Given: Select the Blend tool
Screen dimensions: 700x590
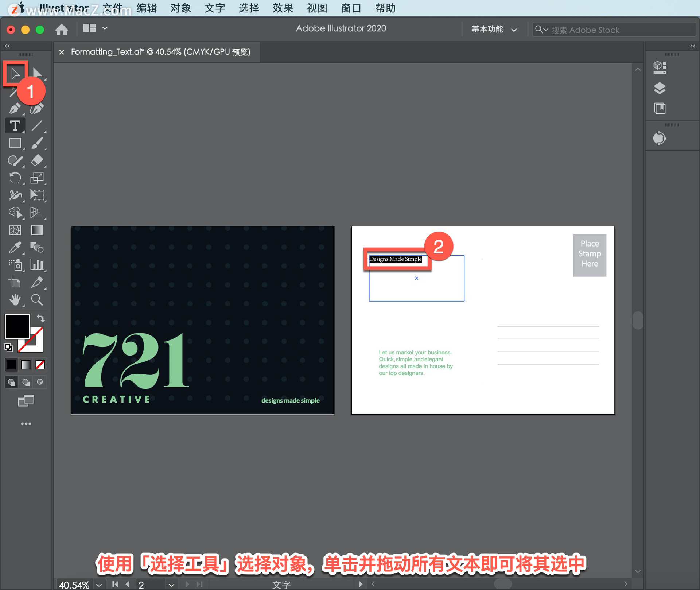Looking at the screenshot, I should point(37,248).
